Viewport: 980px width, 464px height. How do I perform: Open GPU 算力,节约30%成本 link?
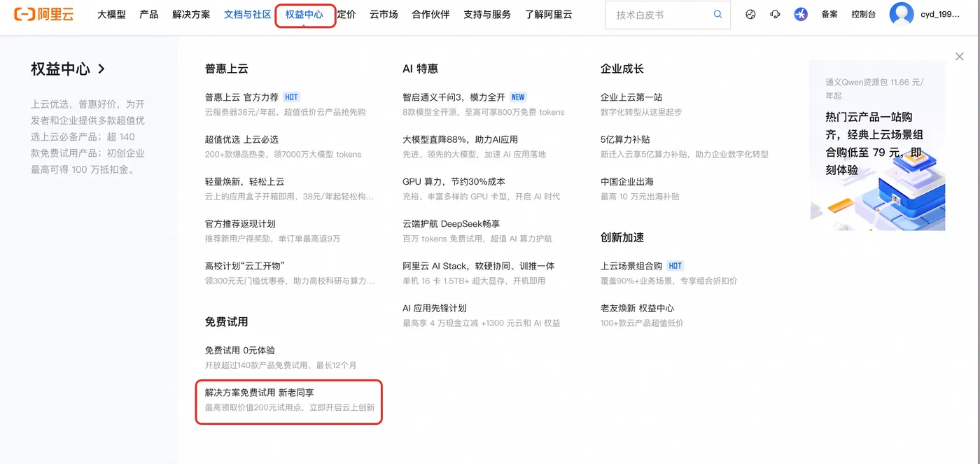[454, 181]
